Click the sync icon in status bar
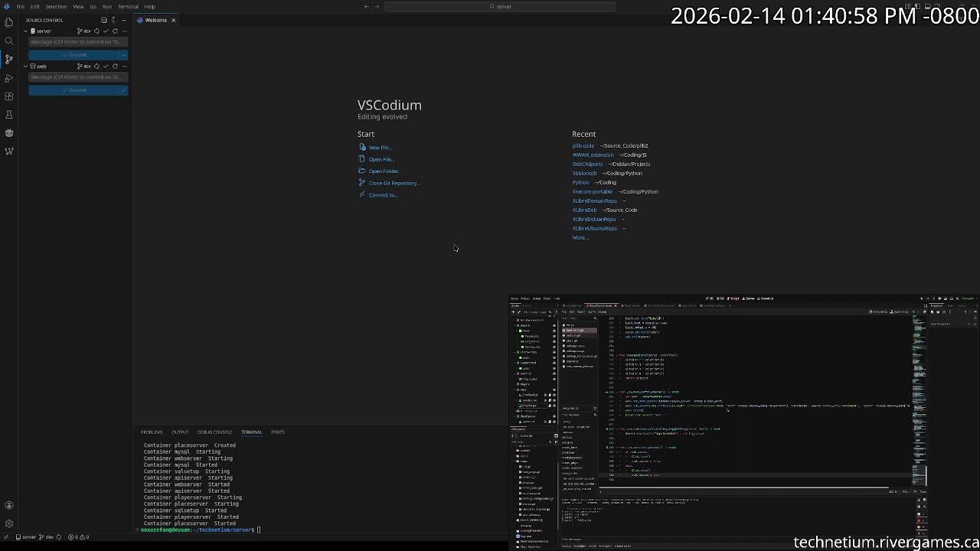980x551 pixels. (x=58, y=537)
